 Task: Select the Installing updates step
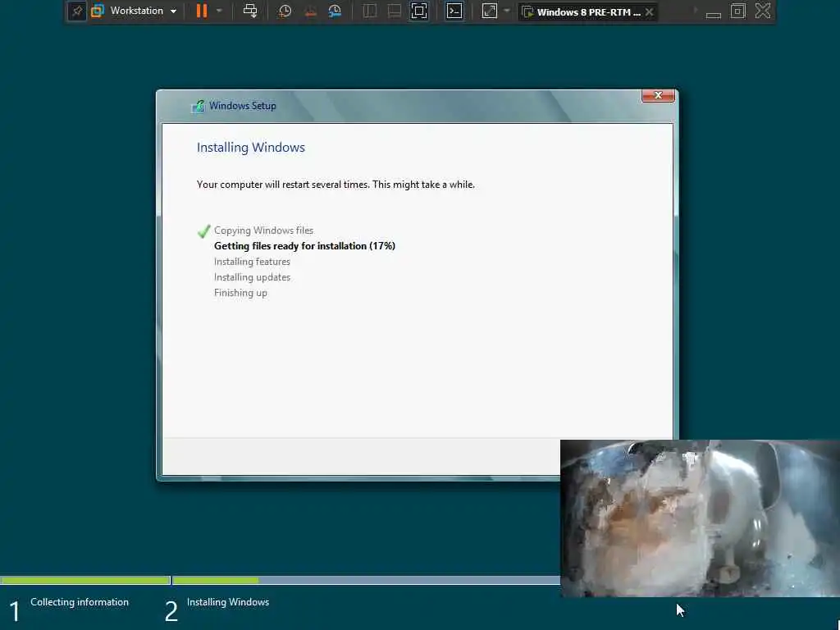(x=252, y=277)
